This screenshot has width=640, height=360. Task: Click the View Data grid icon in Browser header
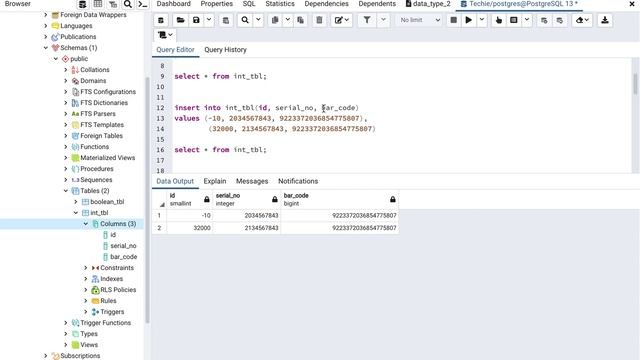(98, 4)
